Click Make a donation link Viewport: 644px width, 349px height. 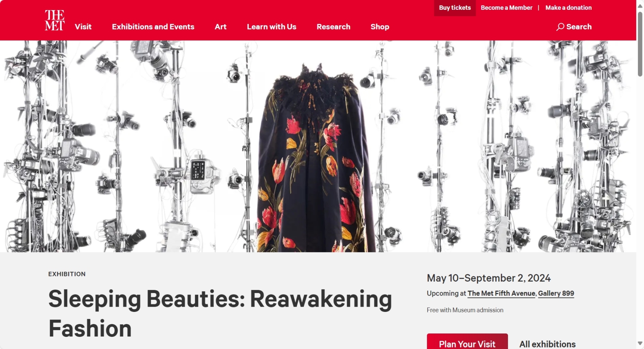click(x=568, y=8)
